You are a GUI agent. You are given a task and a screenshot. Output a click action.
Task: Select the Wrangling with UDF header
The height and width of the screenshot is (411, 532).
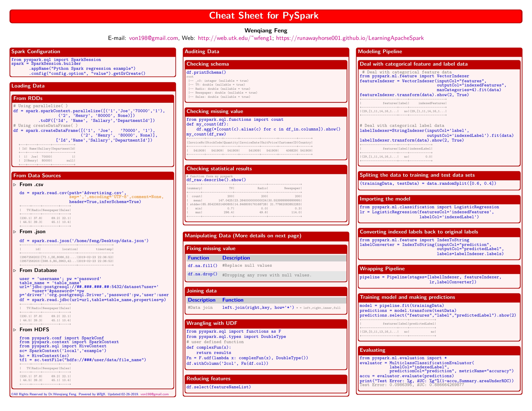click(211, 323)
